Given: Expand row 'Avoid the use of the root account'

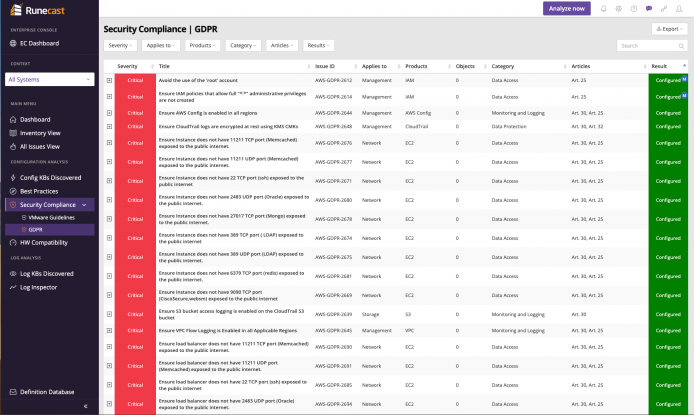Looking at the screenshot, I should click(109, 80).
